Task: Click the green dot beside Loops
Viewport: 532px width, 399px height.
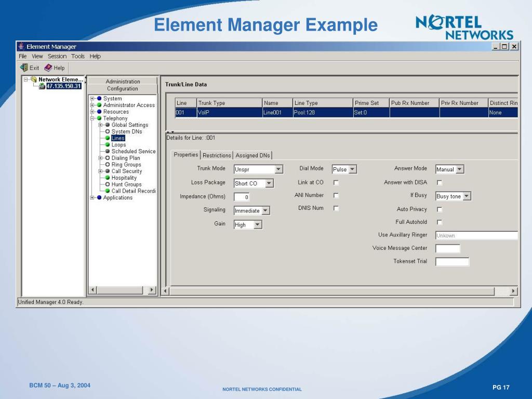Action: [x=108, y=145]
